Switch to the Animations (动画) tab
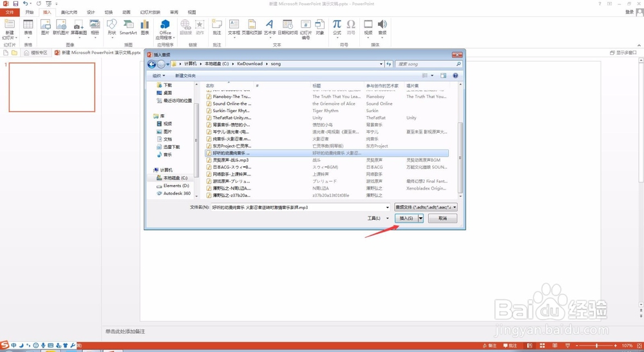This screenshot has width=644, height=352. point(126,12)
